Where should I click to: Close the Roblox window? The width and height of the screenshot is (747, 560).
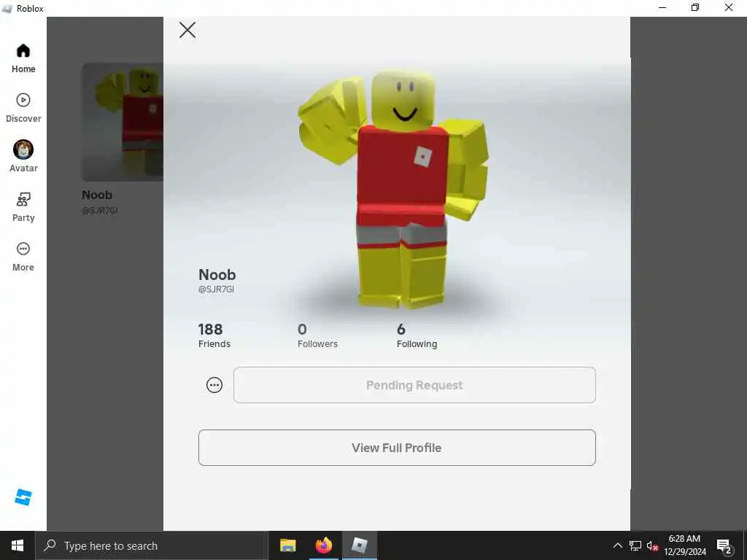729,7
